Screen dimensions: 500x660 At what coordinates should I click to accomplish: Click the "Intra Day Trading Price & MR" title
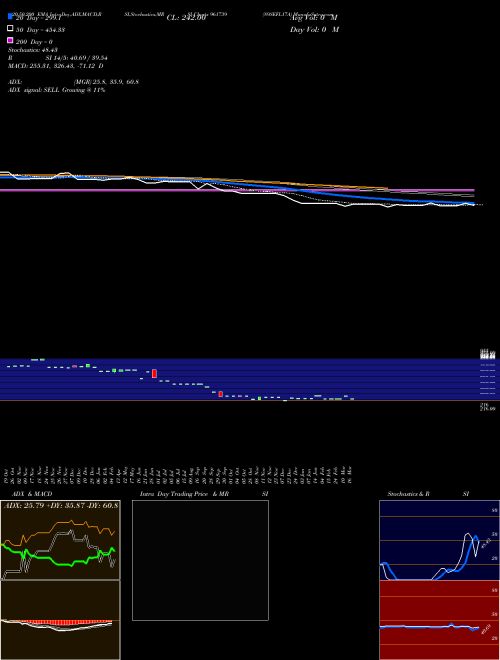click(x=184, y=494)
